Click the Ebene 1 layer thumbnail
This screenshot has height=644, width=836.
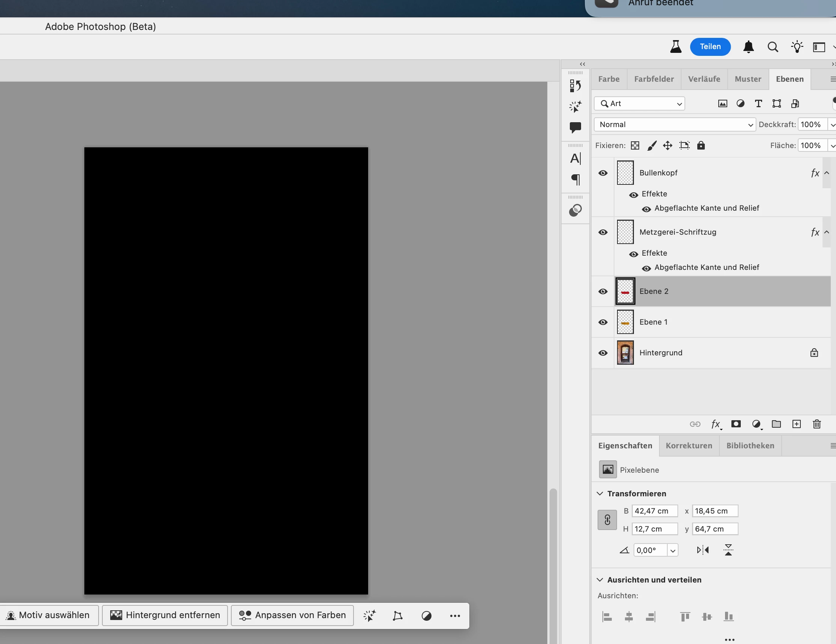(625, 322)
